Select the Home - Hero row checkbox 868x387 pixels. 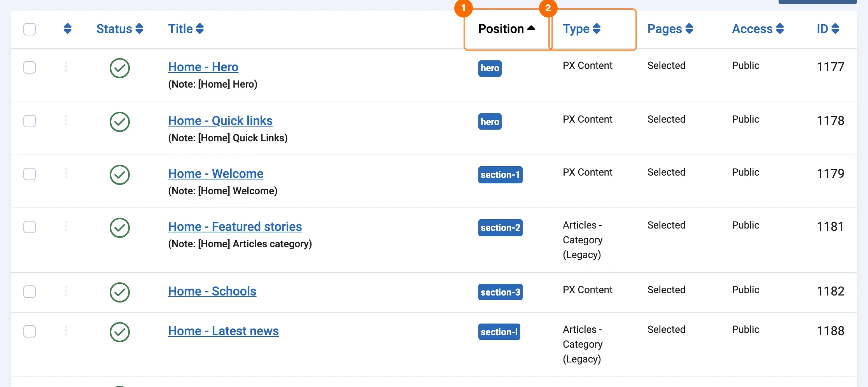(30, 67)
